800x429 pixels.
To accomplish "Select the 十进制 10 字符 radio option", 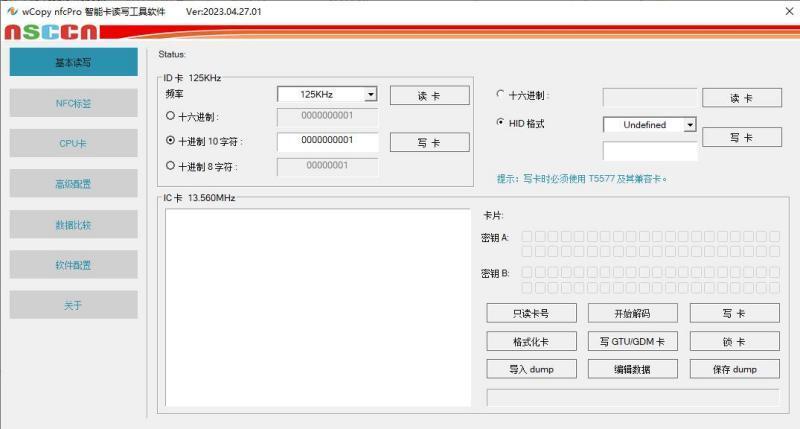I will pos(170,142).
